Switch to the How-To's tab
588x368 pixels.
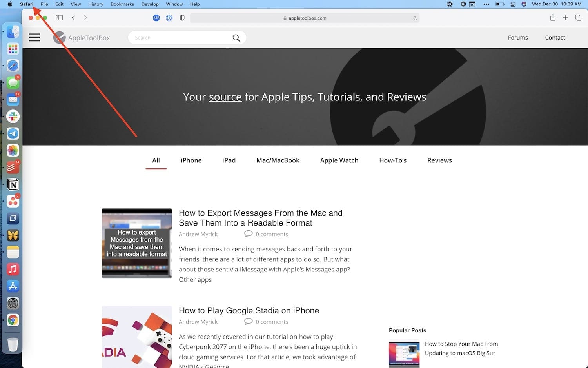[x=393, y=160]
